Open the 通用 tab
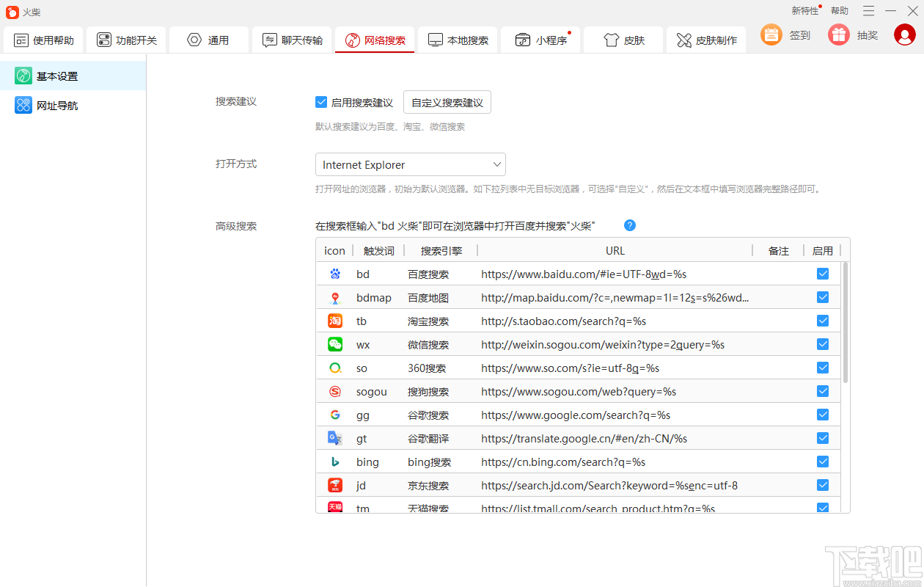The image size is (924, 587). [x=210, y=40]
